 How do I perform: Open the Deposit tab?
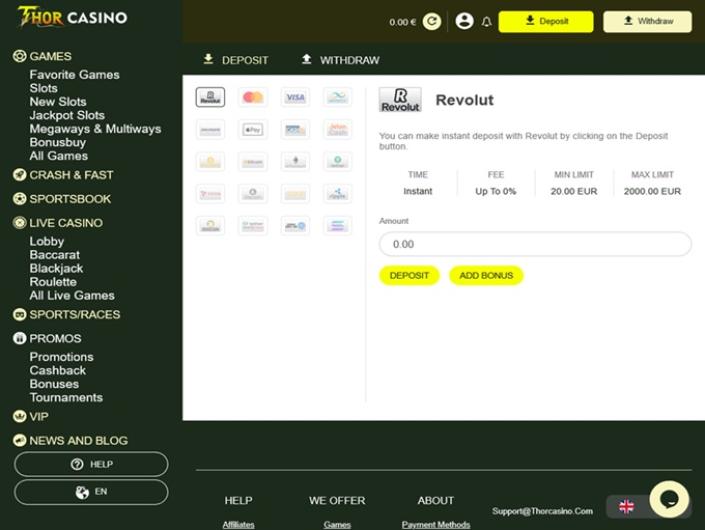pos(236,60)
